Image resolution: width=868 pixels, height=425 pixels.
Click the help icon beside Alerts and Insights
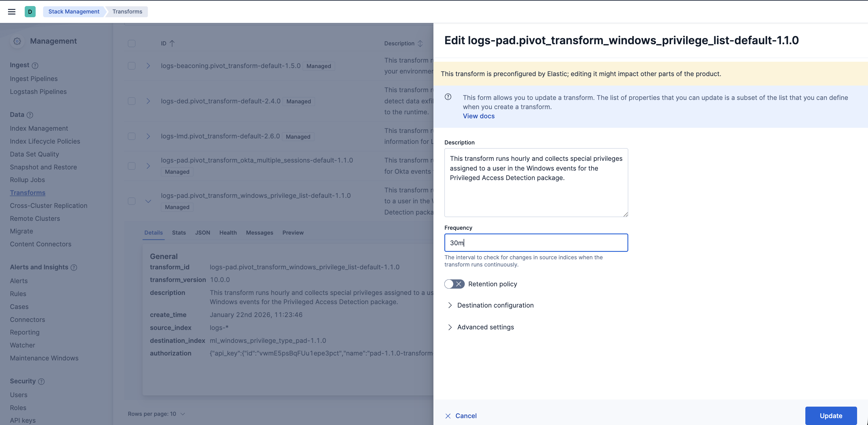(x=74, y=268)
